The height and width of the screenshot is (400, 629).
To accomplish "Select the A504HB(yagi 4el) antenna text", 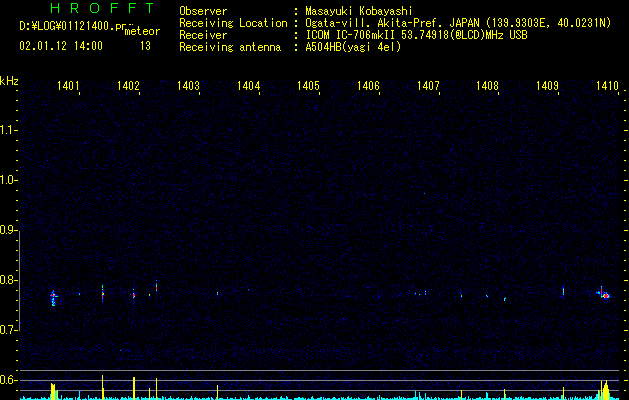I will (353, 47).
